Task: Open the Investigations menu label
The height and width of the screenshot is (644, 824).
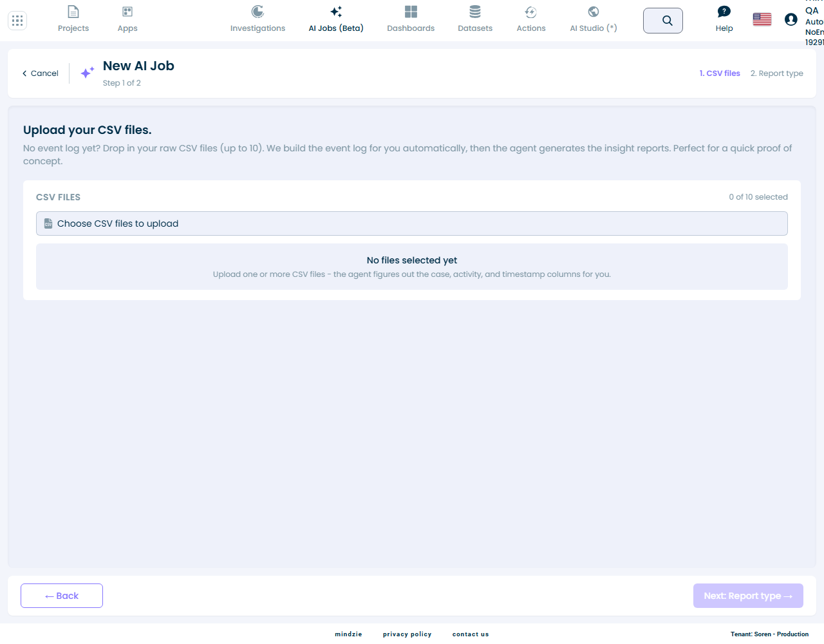Action: click(257, 28)
